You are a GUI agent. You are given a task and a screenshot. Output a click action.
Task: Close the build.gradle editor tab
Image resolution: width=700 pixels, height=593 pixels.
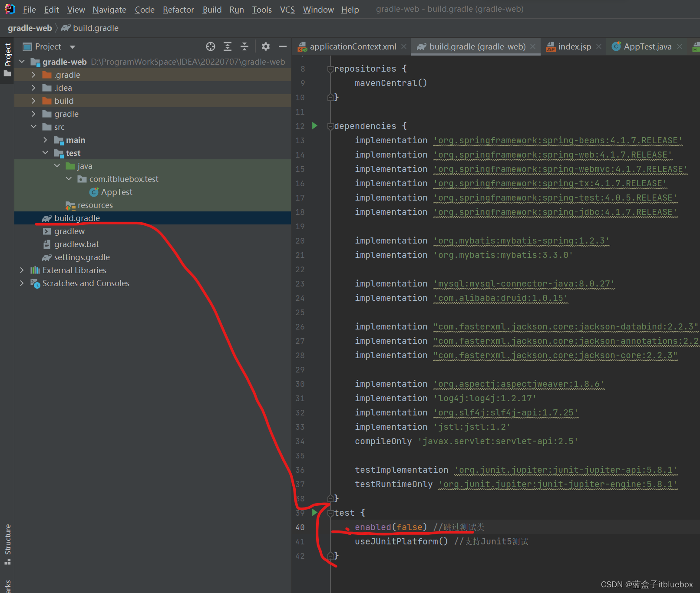(533, 46)
